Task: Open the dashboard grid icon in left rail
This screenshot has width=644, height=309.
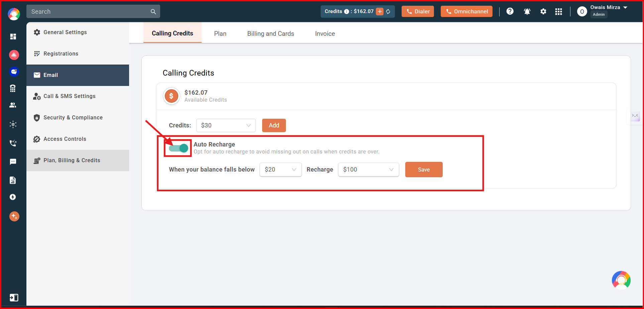Action: [x=13, y=36]
